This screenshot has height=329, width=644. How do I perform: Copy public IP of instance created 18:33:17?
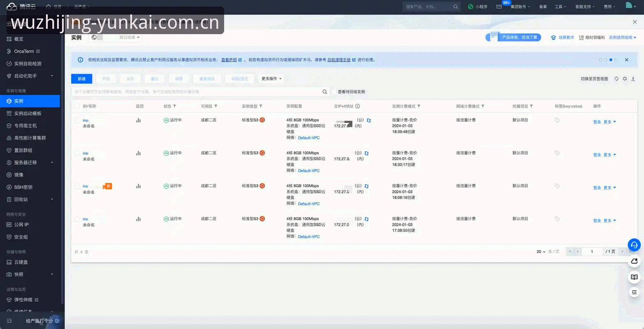coord(366,153)
